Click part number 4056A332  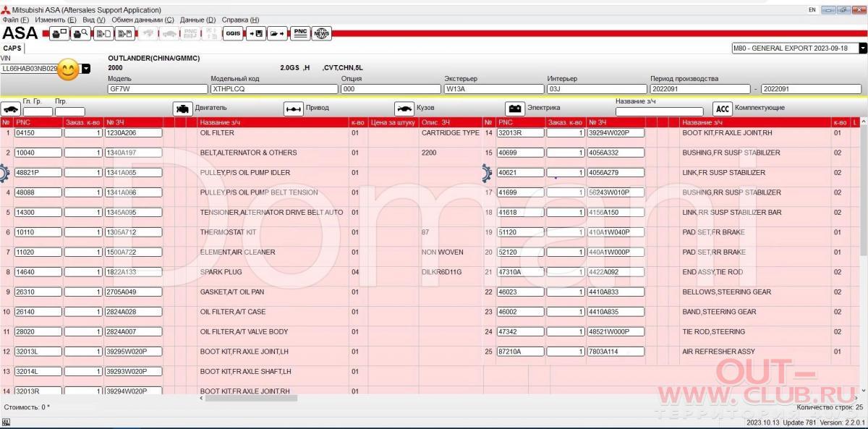click(x=616, y=153)
